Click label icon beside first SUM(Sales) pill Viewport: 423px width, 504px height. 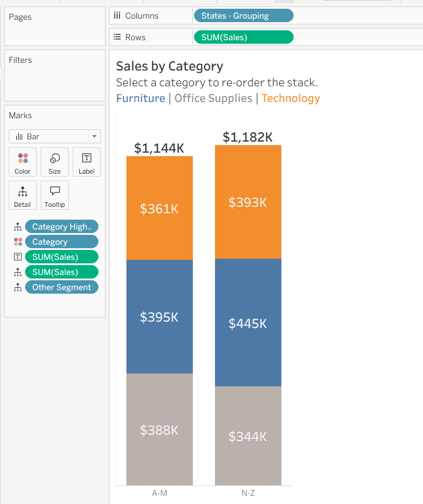[18, 257]
